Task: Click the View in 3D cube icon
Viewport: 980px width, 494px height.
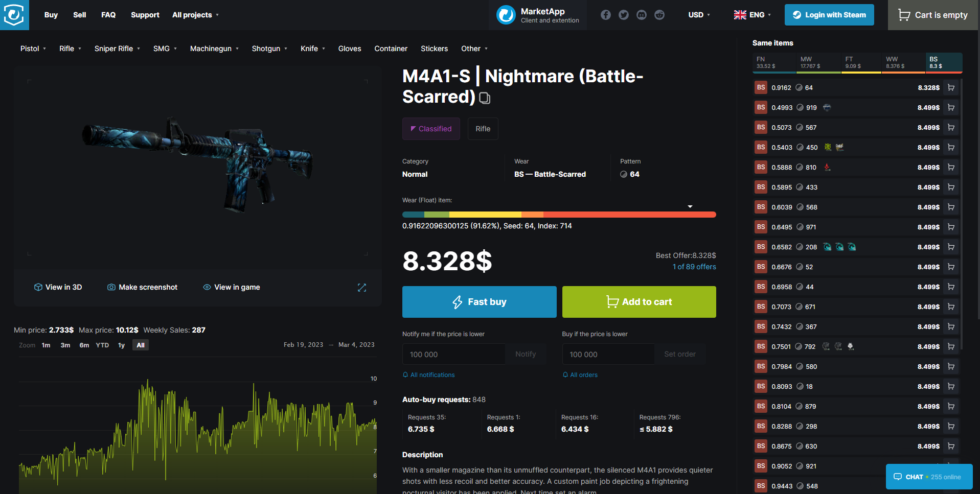Action: click(x=38, y=287)
